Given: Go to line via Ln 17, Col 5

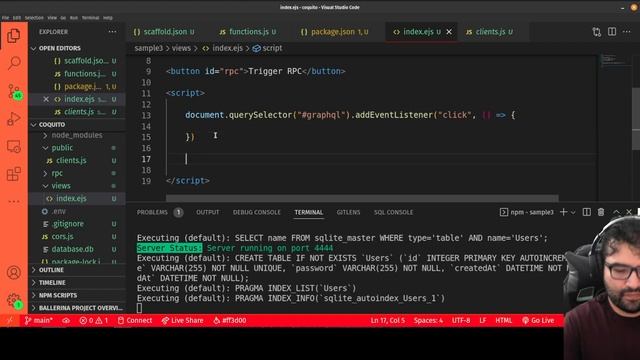Looking at the screenshot, I should tap(388, 320).
